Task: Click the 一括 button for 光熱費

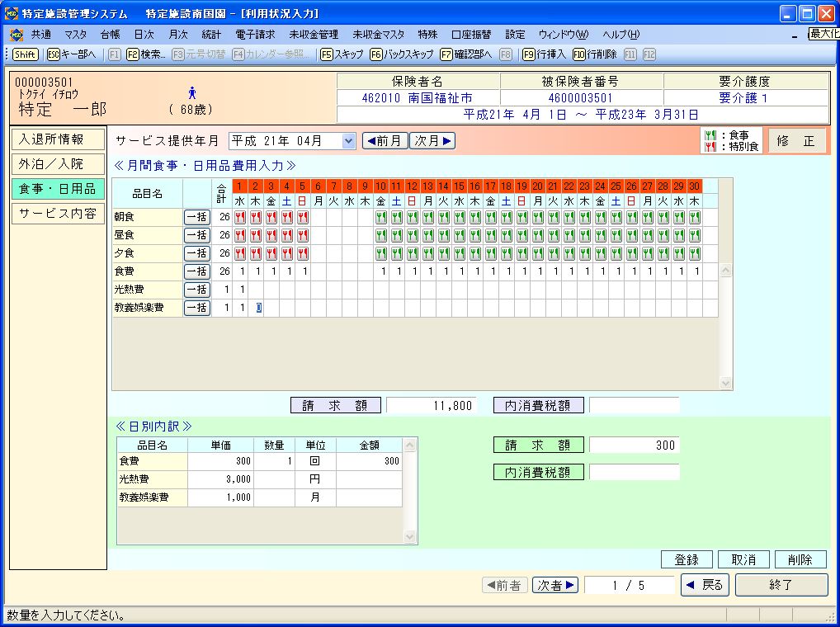Action: [x=196, y=290]
